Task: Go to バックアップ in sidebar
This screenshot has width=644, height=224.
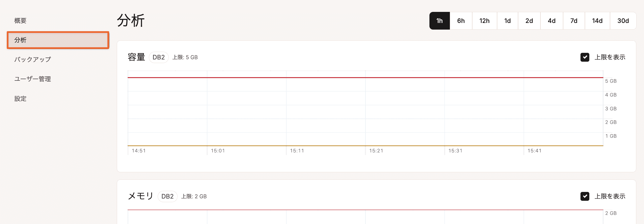Action: 33,59
